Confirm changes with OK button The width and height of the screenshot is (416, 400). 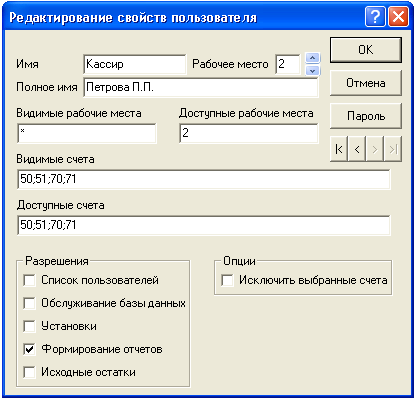[366, 50]
